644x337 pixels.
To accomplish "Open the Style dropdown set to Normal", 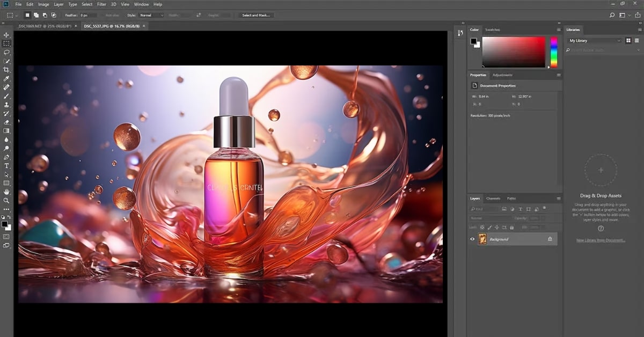I will tap(151, 15).
